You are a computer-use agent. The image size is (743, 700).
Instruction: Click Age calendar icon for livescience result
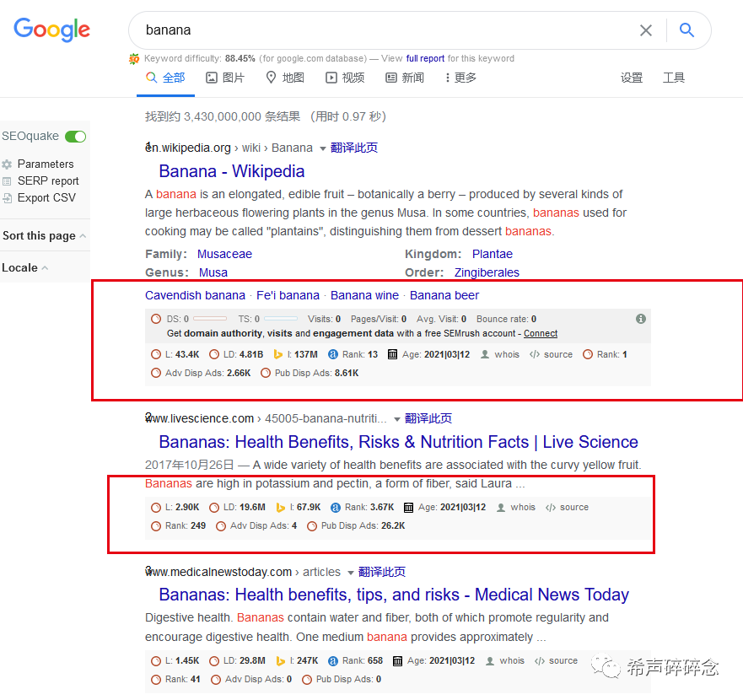click(x=408, y=508)
